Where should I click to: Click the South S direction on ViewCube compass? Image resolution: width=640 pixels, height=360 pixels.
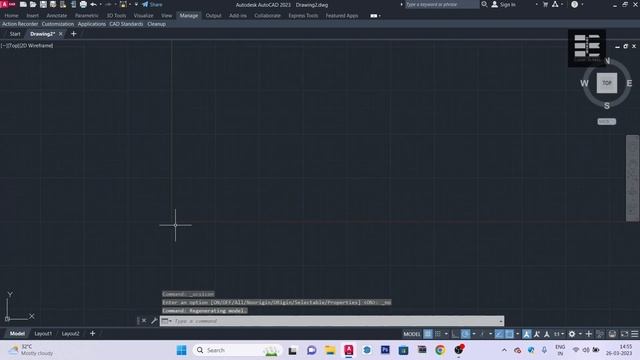click(607, 106)
